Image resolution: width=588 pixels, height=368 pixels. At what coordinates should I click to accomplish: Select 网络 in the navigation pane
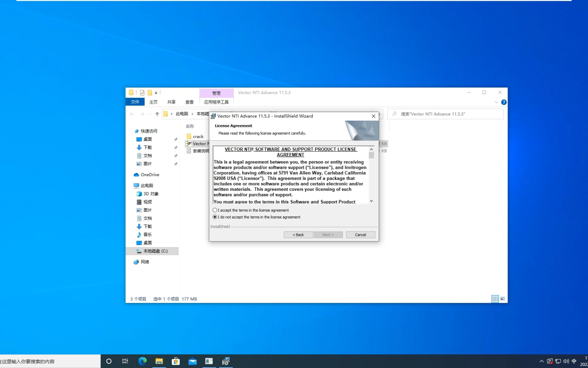pyautogui.click(x=145, y=262)
